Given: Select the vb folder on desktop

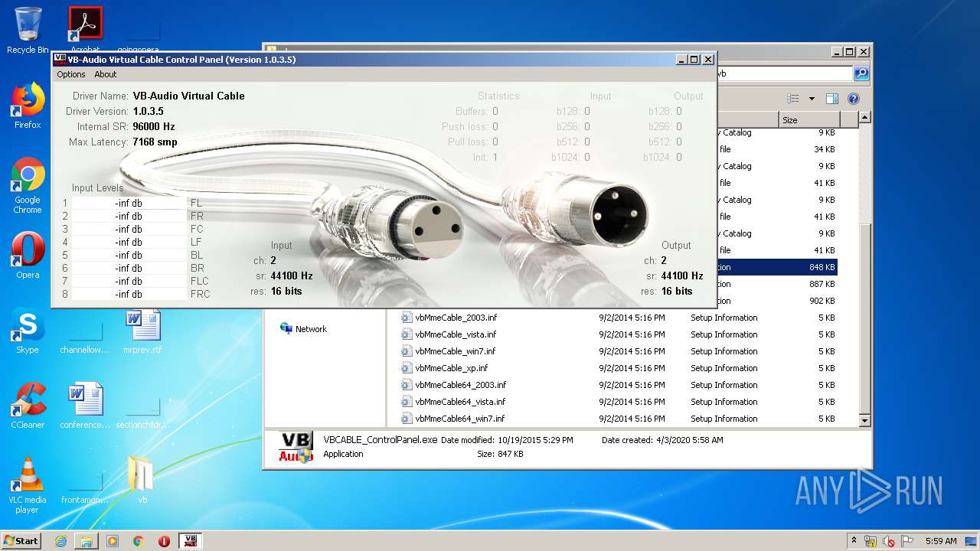Looking at the screenshot, I should [142, 480].
